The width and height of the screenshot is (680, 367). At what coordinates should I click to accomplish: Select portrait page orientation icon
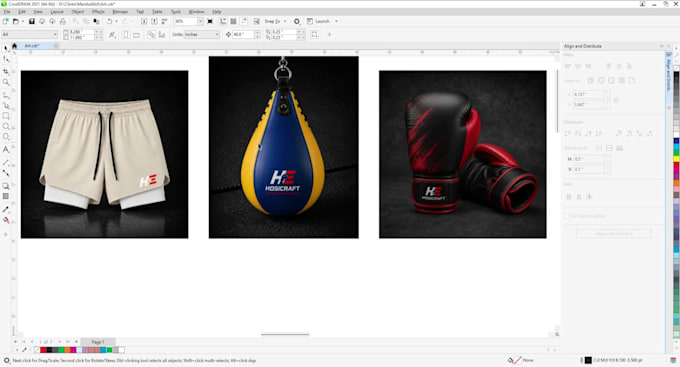(x=126, y=34)
